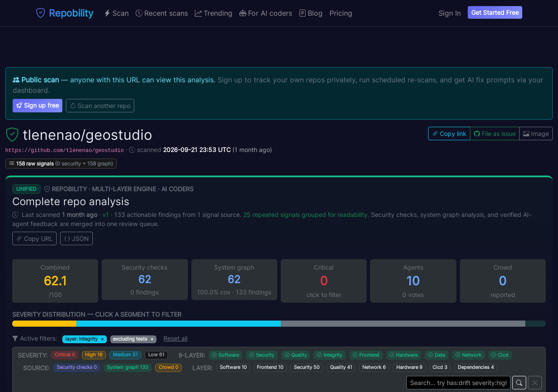Toggle the Security 9-layer filter chip

[x=262, y=355]
